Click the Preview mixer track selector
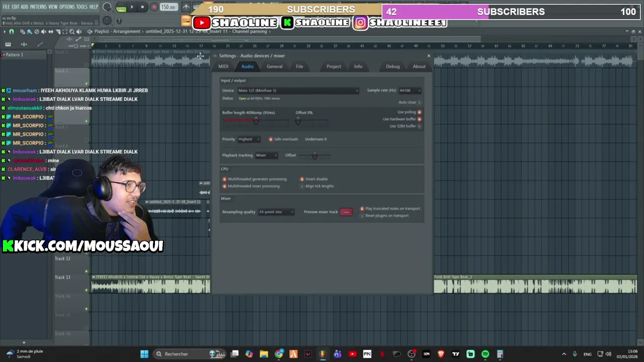The image size is (644, 362). [346, 212]
